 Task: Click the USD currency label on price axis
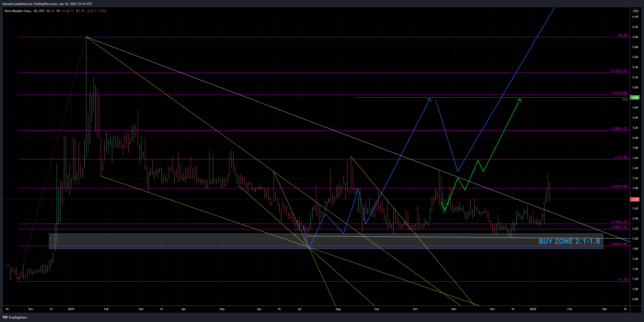point(635,11)
